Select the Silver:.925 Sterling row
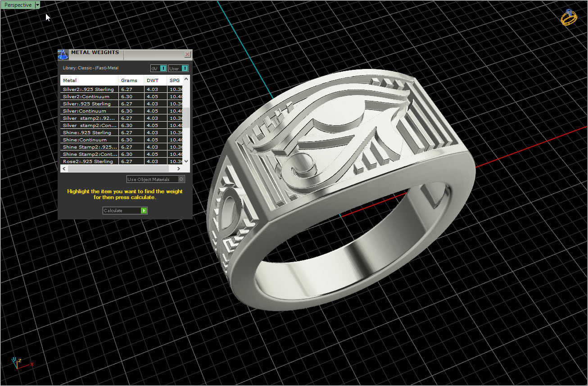This screenshot has width=588, height=386. click(122, 104)
